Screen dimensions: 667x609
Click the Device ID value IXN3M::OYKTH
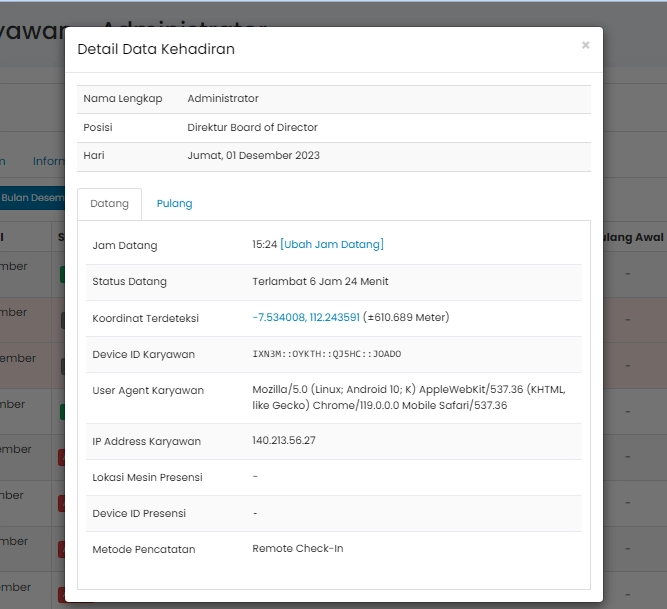pos(326,354)
